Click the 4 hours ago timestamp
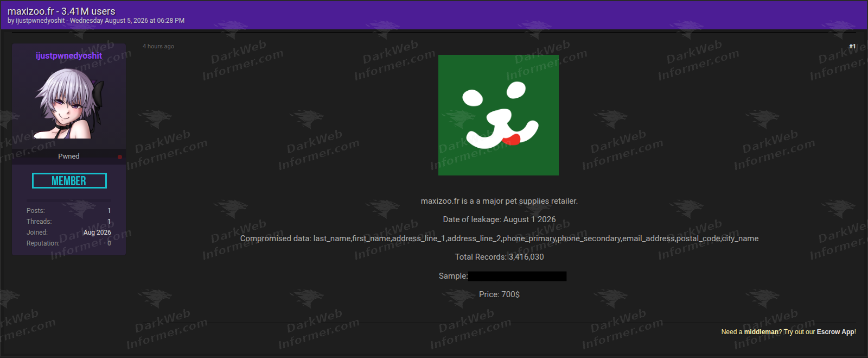 [158, 46]
